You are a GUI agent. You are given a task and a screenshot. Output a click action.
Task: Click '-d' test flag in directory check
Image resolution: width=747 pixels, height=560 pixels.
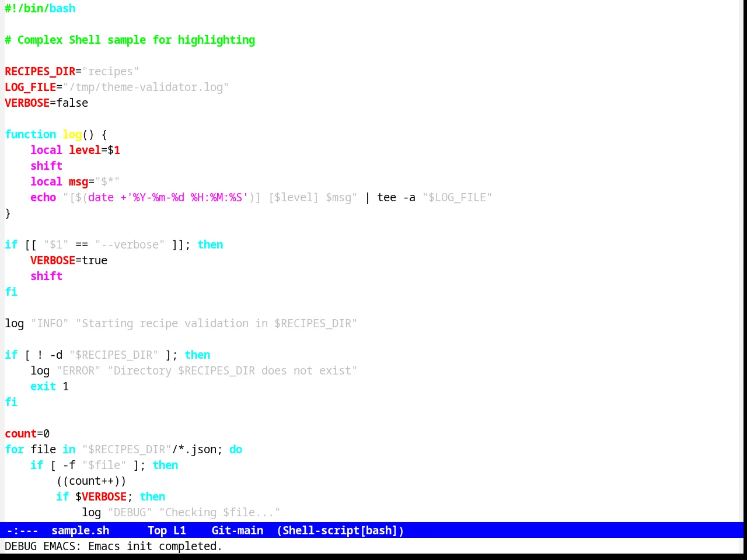click(56, 355)
